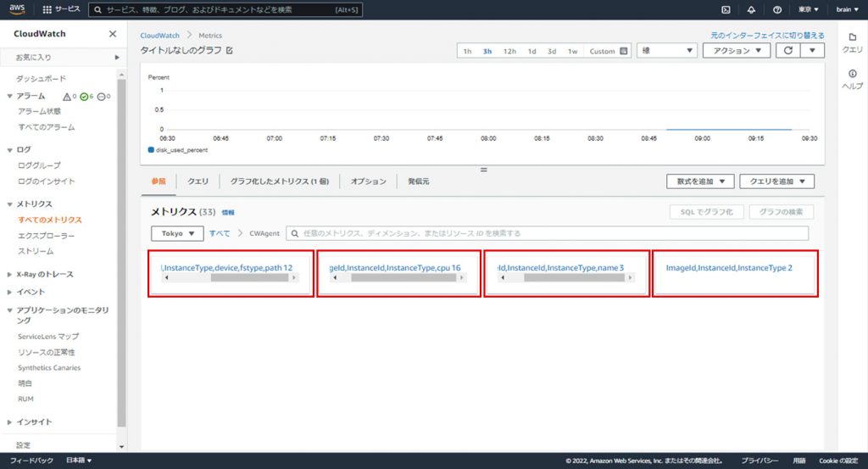868x469 pixels.
Task: Select the 1w time range
Action: pos(572,51)
